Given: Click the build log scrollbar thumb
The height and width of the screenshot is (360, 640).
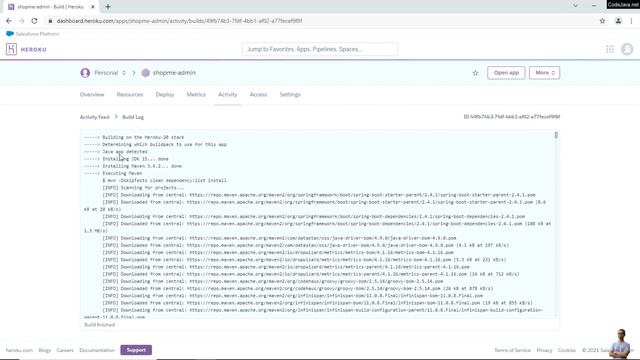Looking at the screenshot, I should [556, 135].
